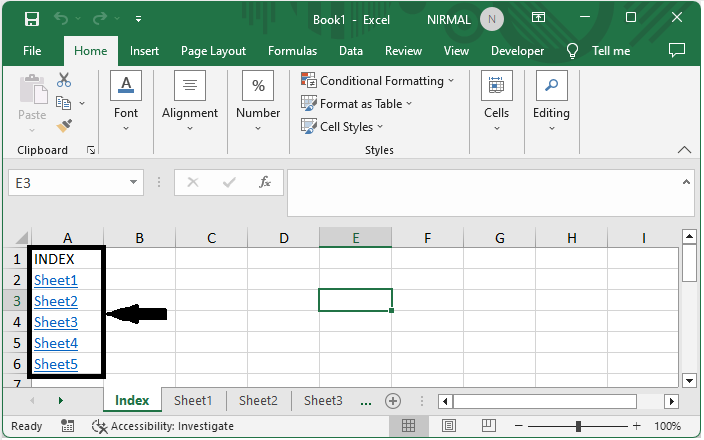Viewport: 704px width, 440px height.
Task: Open the Formulas tab
Action: [x=292, y=51]
